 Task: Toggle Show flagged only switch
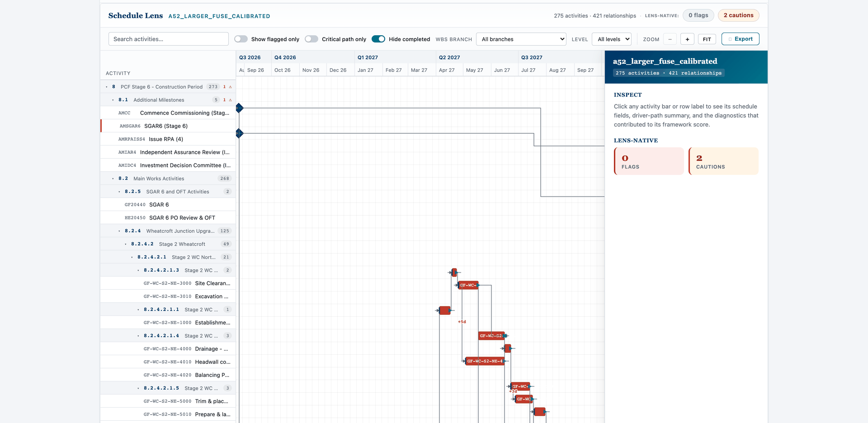point(241,39)
